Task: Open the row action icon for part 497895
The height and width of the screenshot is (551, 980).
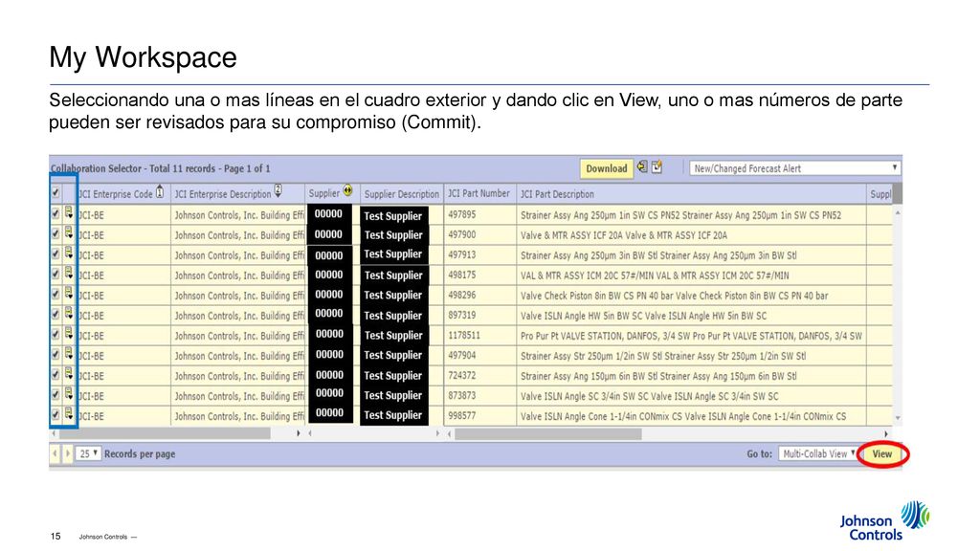Action: [69, 213]
